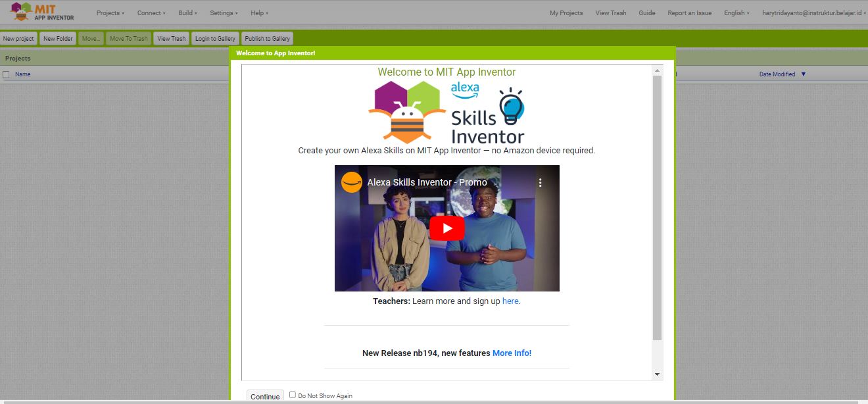Click the Continue button
The width and height of the screenshot is (868, 404).
(x=264, y=395)
